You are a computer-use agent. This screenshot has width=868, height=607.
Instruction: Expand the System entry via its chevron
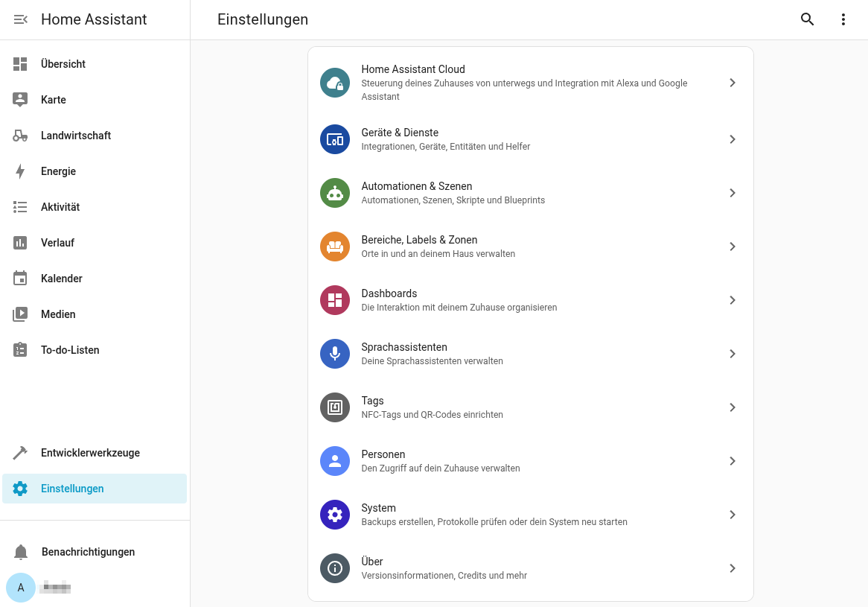tap(732, 515)
